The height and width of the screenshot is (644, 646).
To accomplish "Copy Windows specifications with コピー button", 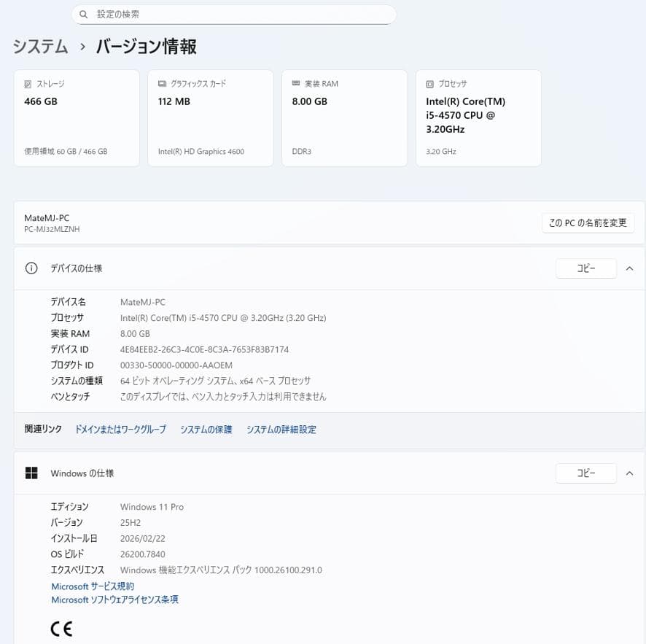I will pos(586,473).
